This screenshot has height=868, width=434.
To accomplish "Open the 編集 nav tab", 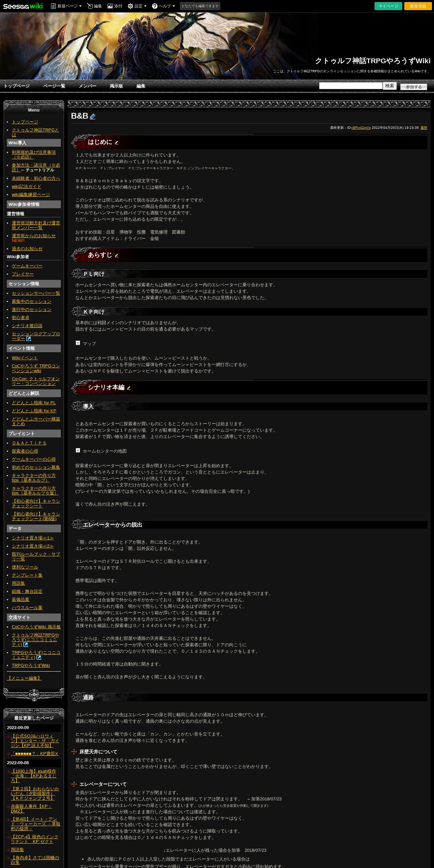I will 141,86.
